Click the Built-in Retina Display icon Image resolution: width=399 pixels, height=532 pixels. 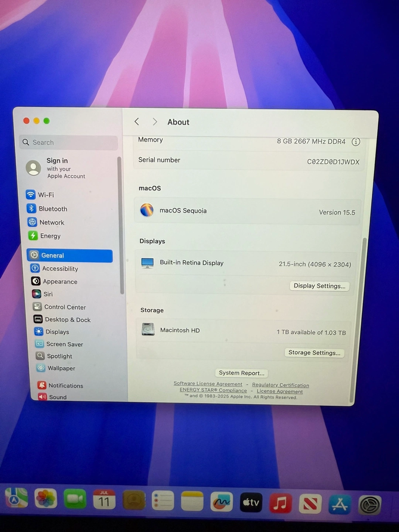pos(147,263)
